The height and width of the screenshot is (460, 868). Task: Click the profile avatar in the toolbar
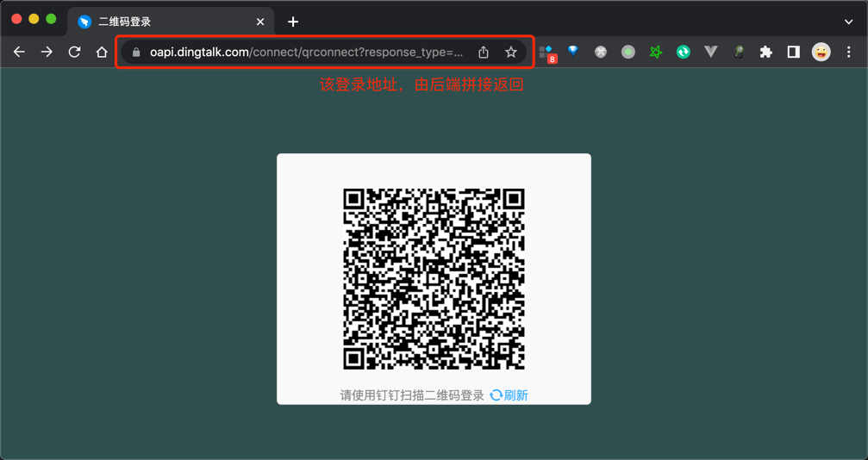coord(821,53)
